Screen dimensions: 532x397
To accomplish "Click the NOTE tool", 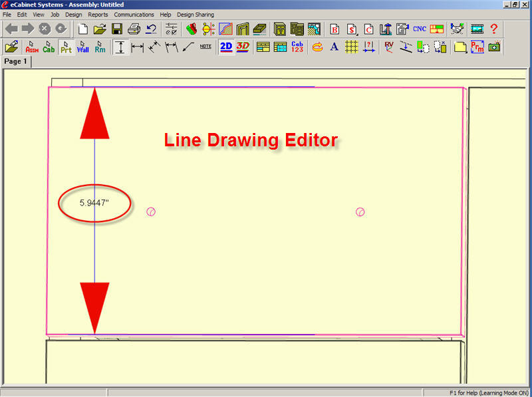I will 205,47.
